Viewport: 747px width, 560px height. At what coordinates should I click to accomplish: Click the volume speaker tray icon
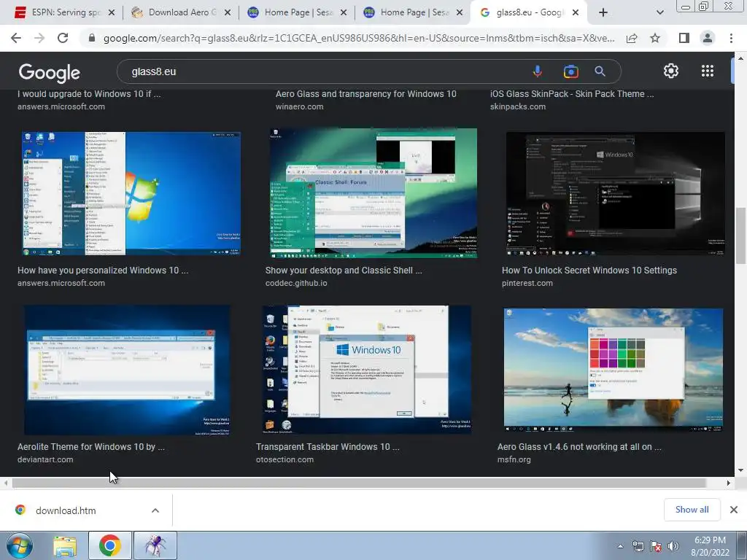[x=673, y=546]
